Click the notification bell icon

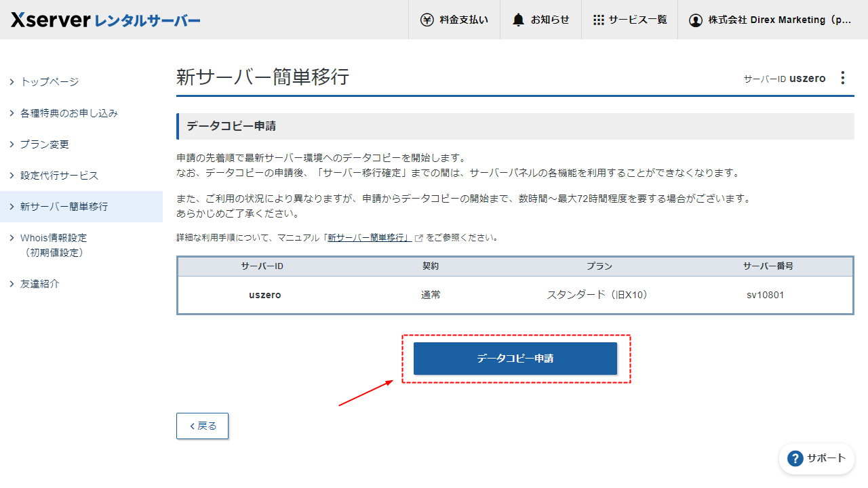click(519, 20)
